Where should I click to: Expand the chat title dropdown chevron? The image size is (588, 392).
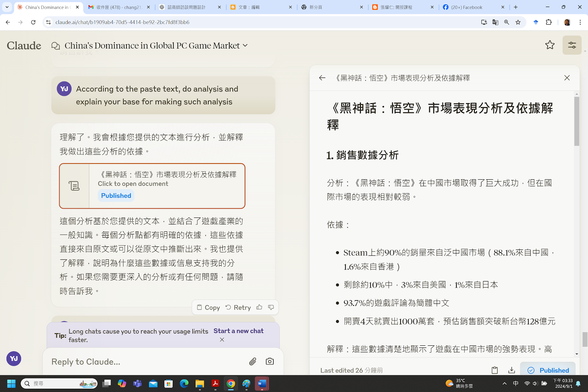point(245,46)
